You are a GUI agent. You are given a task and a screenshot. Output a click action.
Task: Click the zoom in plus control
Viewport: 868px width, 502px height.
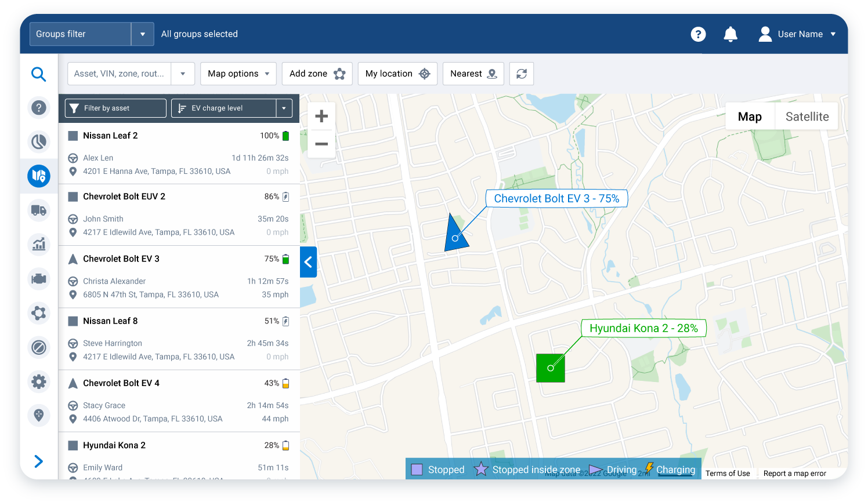tap(321, 115)
